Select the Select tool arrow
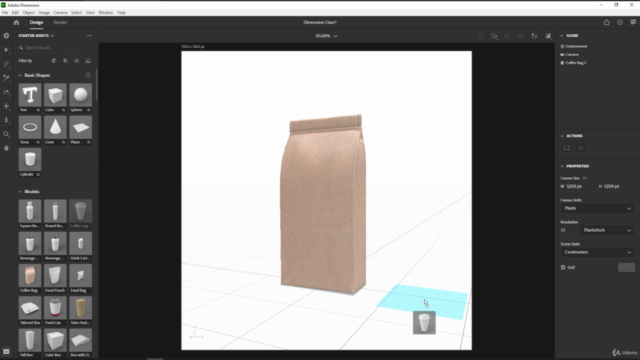Viewport: 640px width, 360px height. point(6,50)
